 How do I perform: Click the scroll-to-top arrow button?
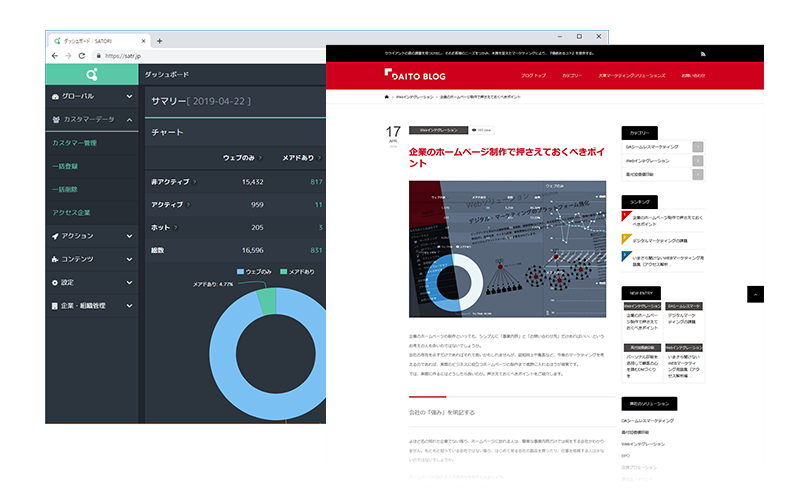click(755, 294)
